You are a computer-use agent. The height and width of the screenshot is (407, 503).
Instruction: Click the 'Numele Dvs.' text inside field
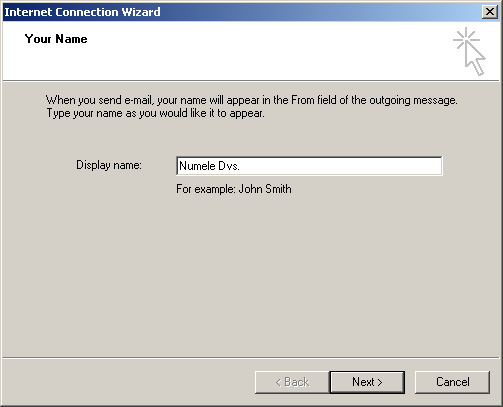[209, 166]
